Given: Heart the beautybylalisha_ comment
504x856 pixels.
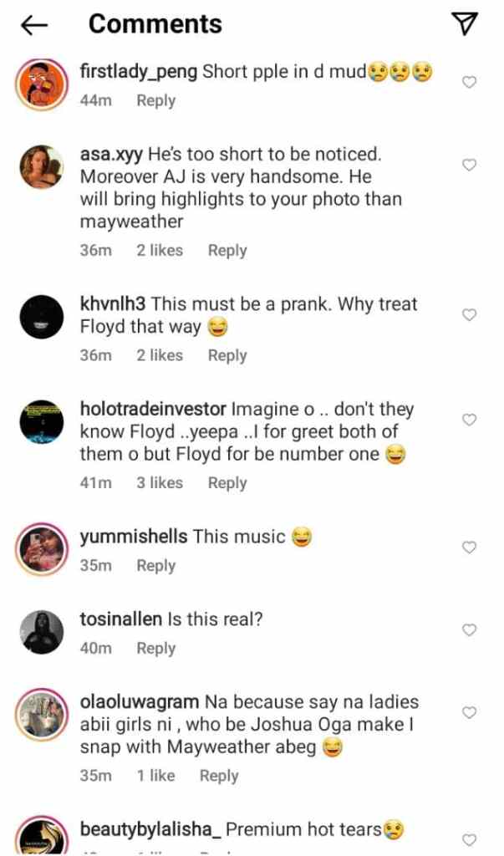Looking at the screenshot, I should (469, 839).
